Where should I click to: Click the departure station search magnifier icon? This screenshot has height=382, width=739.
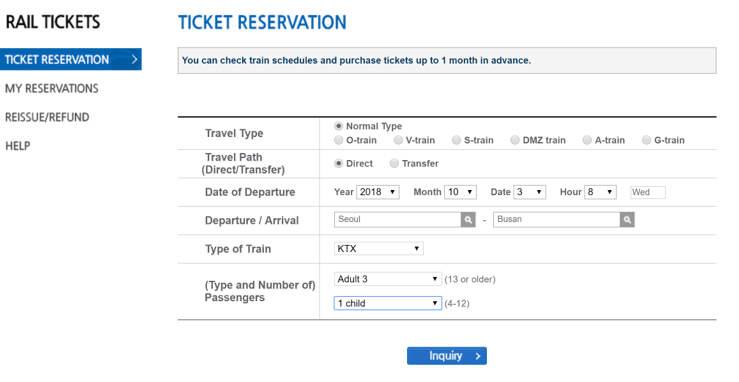point(468,220)
